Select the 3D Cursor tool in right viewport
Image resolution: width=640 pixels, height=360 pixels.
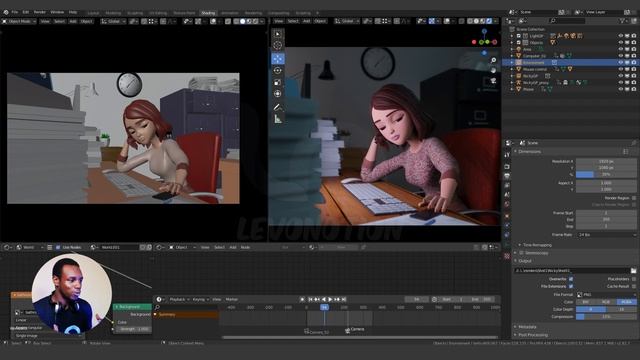point(278,45)
